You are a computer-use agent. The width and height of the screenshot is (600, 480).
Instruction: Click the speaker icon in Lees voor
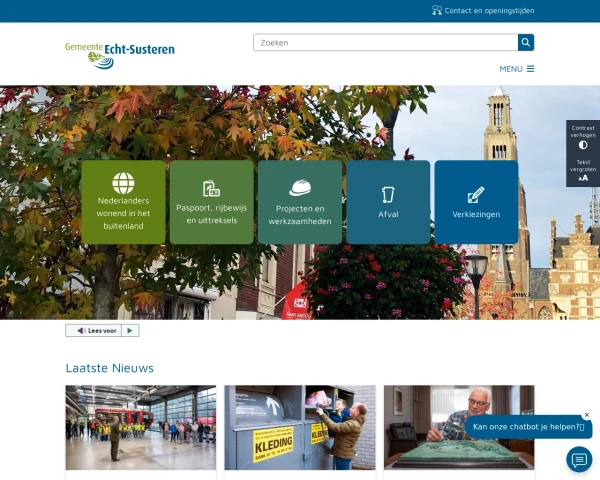click(x=82, y=331)
